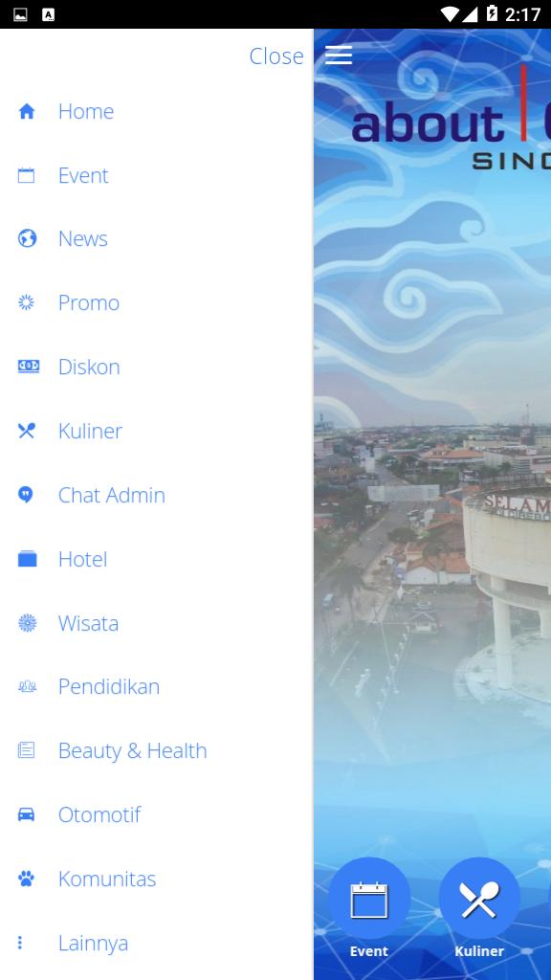
Task: Tap the home icon in the side menu
Action: [26, 111]
